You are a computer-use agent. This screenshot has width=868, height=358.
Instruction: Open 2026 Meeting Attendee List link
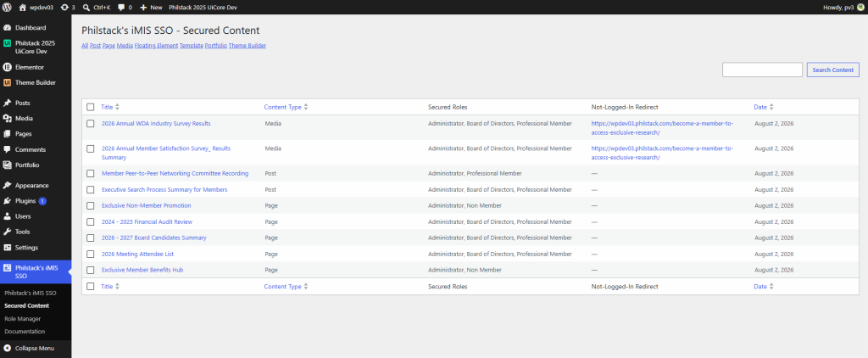tap(138, 254)
